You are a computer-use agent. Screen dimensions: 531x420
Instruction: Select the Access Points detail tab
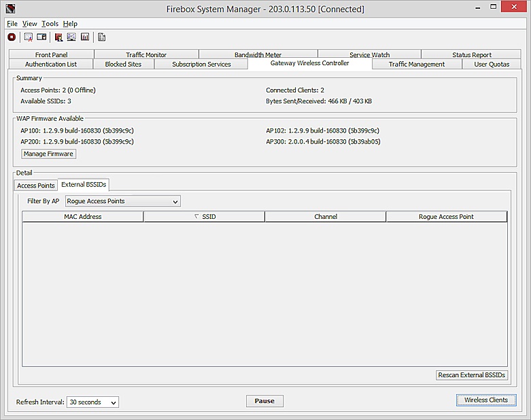(36, 186)
